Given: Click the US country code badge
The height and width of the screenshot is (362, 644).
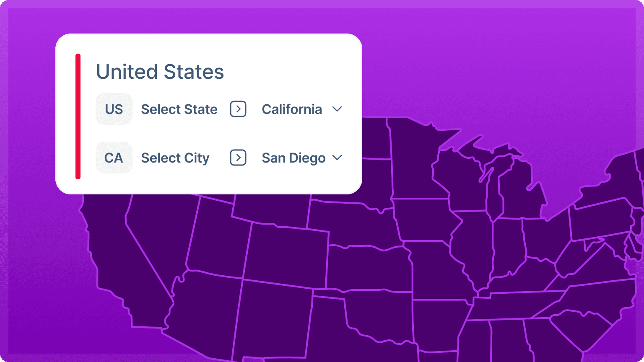Looking at the screenshot, I should tap(114, 109).
